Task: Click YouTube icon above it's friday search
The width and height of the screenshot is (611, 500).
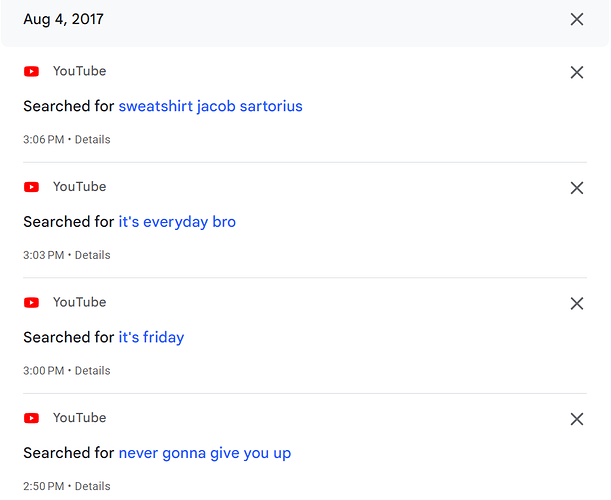Action: [31, 303]
